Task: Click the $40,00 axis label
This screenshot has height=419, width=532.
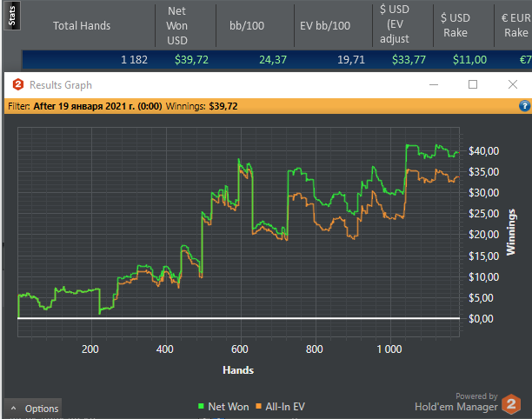Action: pyautogui.click(x=483, y=150)
